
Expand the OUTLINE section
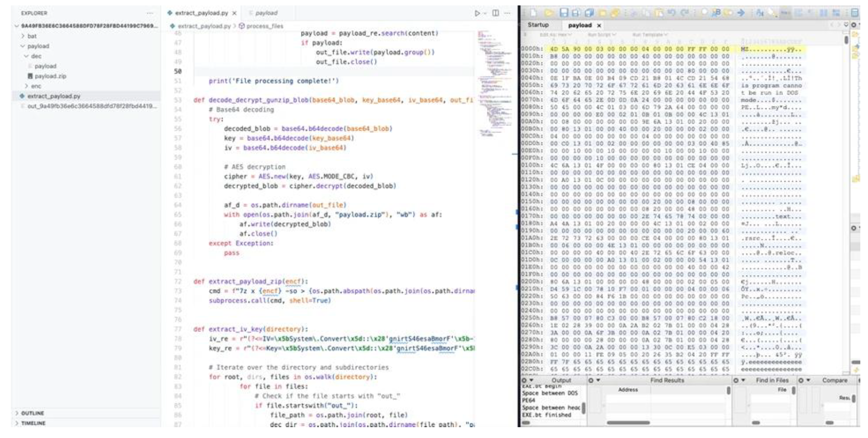coord(32,413)
